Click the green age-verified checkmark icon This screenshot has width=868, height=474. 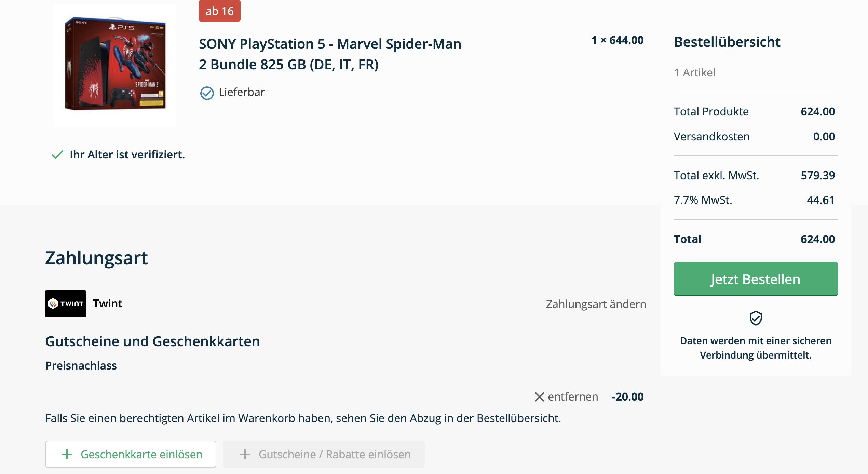(x=57, y=155)
